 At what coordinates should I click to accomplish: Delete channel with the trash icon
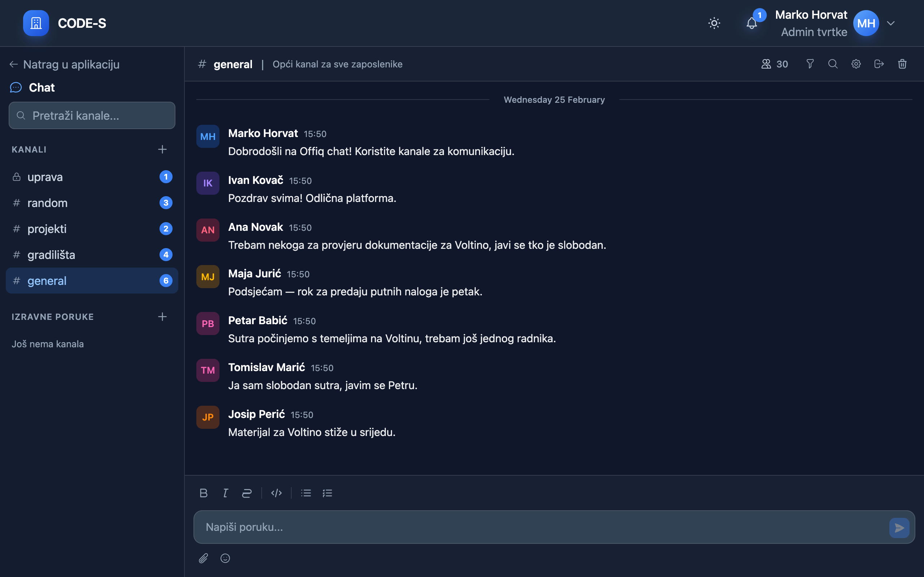(902, 64)
